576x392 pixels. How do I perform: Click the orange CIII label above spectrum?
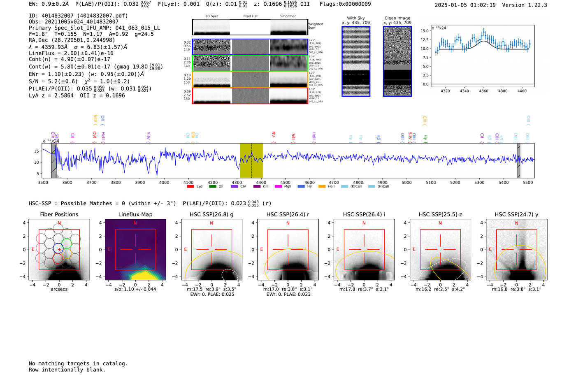click(425, 121)
